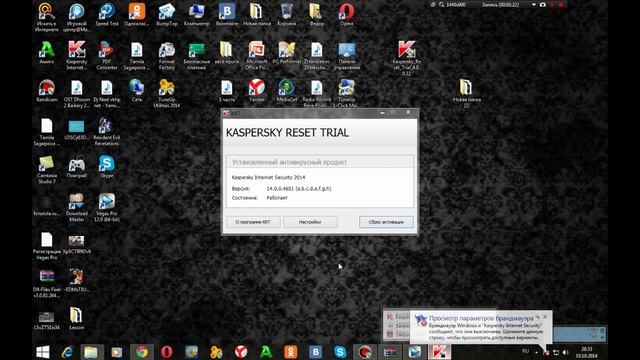This screenshot has width=640, height=360.
Task: Open Opera desktop shortcut
Action: point(347,15)
